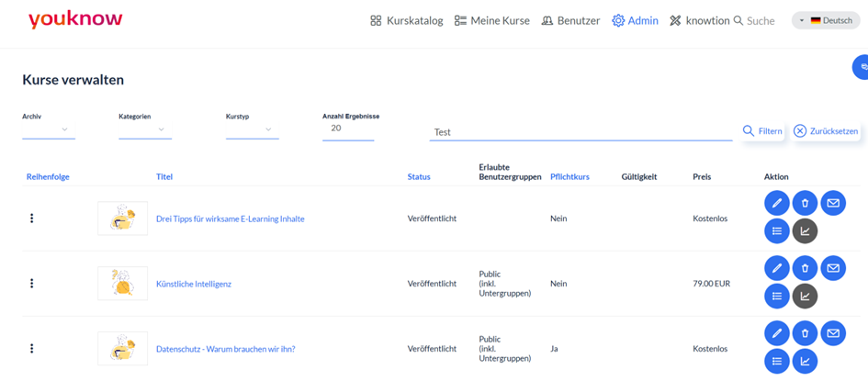
Task: Open the list icon for the Drei Tipps course
Action: click(x=777, y=231)
